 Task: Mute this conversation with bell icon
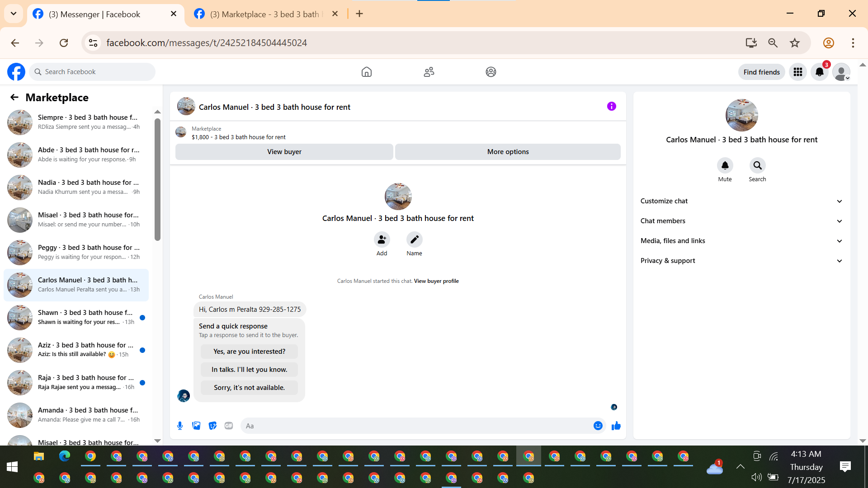(725, 165)
